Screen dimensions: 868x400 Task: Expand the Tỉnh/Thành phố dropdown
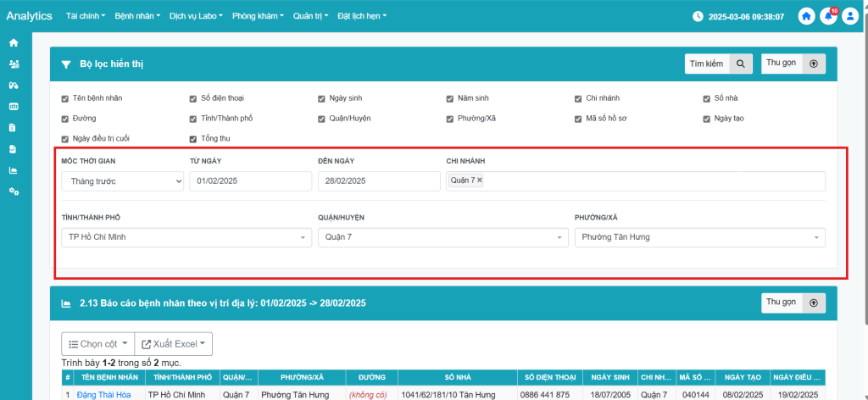[186, 237]
